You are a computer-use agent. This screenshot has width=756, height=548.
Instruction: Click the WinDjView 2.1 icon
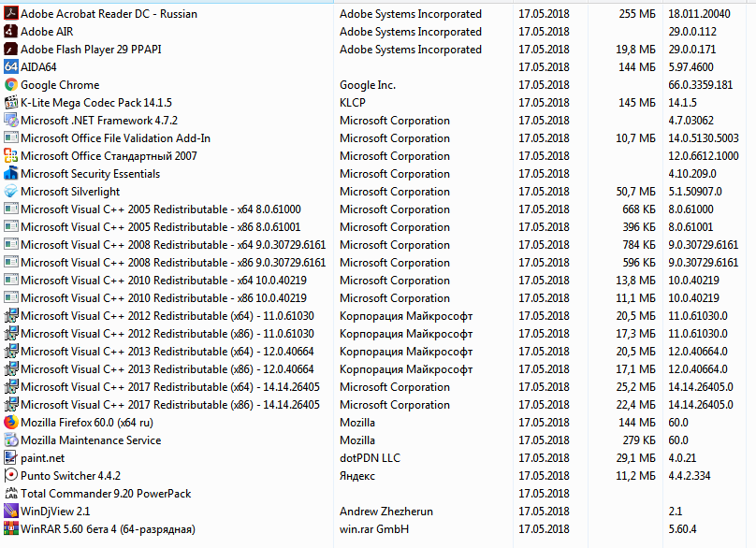click(10, 511)
